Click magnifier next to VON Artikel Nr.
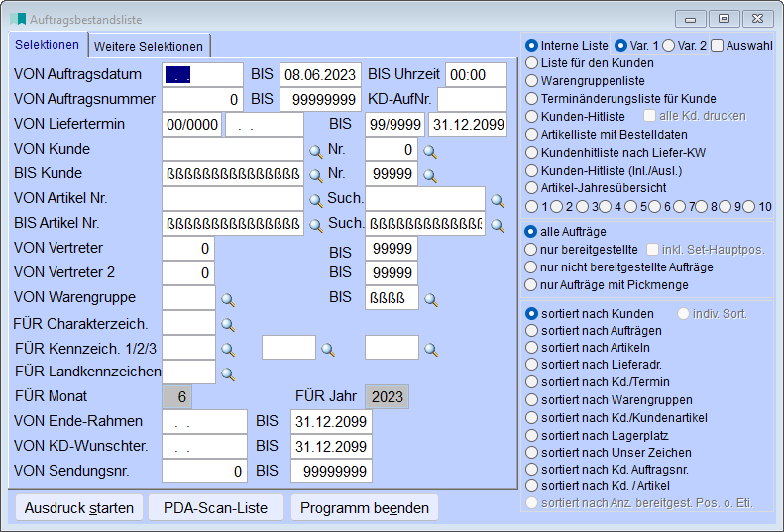 (x=316, y=200)
